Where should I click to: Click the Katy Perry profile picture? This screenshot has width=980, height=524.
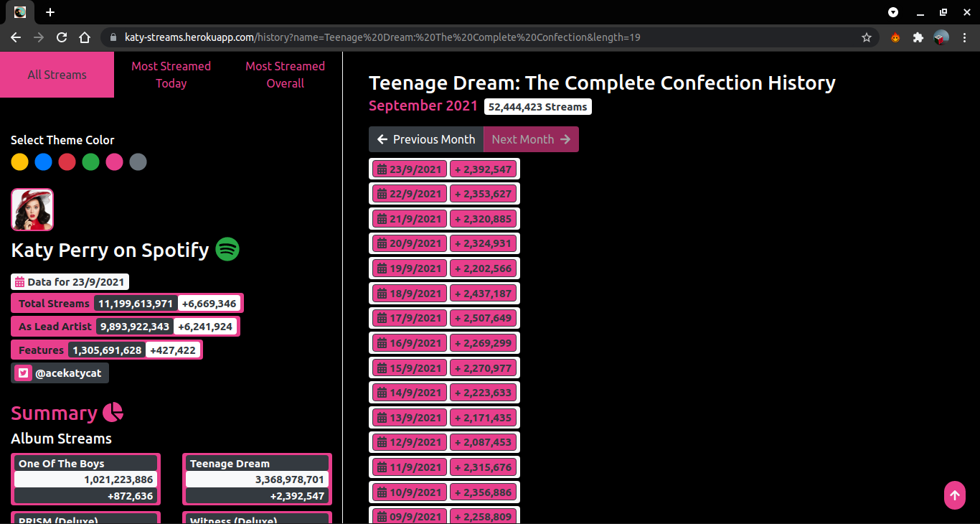pos(32,210)
